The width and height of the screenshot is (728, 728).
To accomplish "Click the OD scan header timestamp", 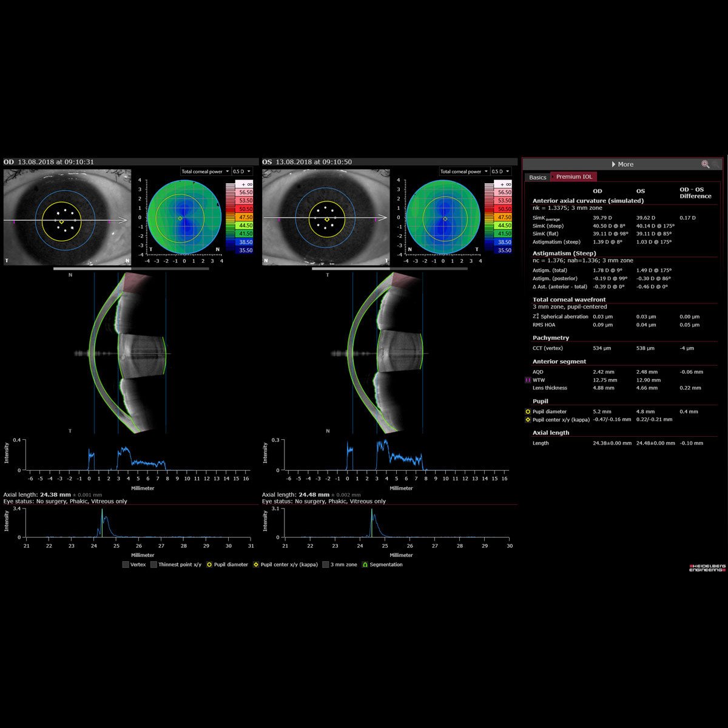I will pyautogui.click(x=56, y=162).
